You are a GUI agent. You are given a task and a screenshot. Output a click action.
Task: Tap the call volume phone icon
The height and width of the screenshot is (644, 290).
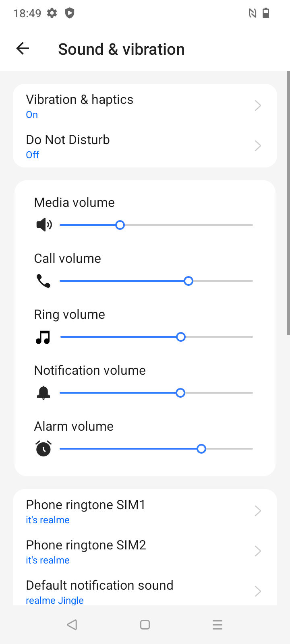(43, 281)
